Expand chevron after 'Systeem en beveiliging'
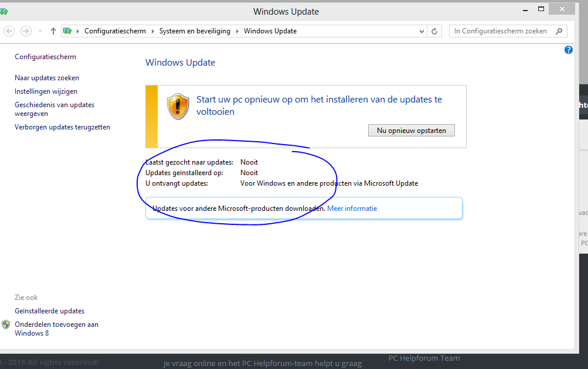The width and height of the screenshot is (588, 369). click(x=237, y=32)
